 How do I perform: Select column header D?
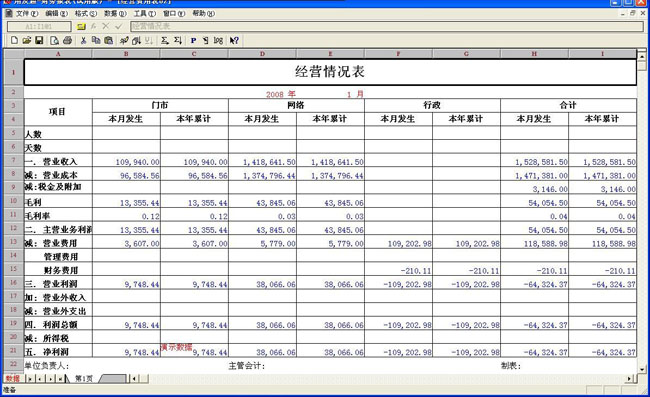point(262,54)
